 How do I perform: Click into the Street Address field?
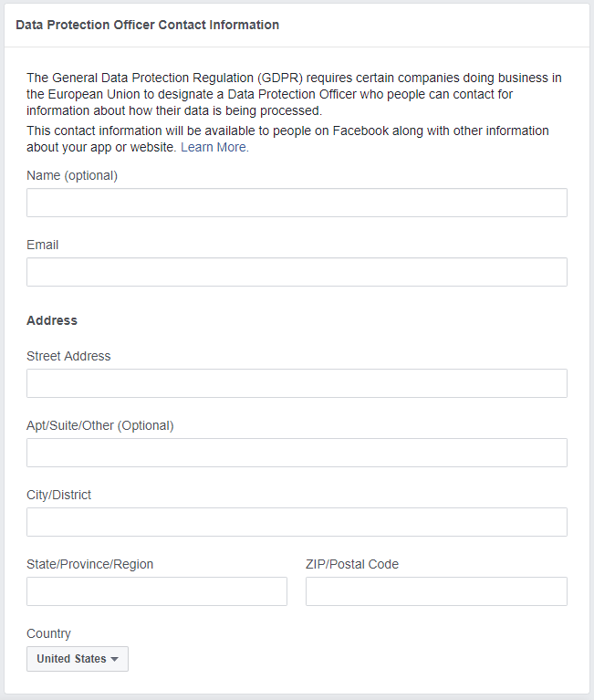coord(297,383)
